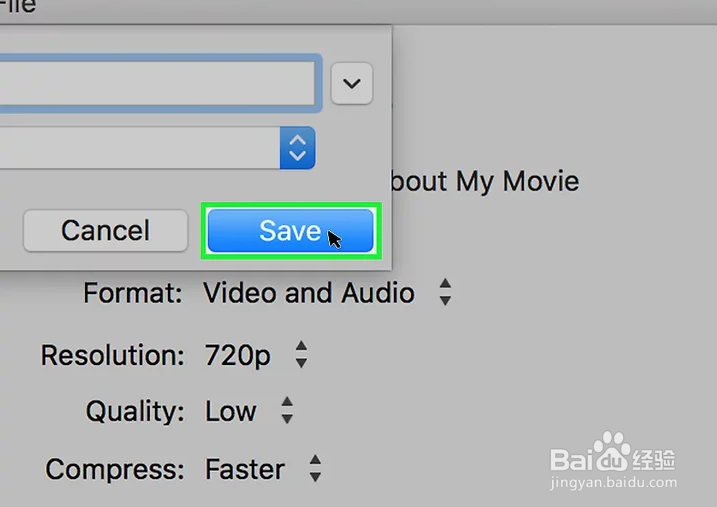
Task: Open the 720p resolution popup
Action: click(x=256, y=355)
